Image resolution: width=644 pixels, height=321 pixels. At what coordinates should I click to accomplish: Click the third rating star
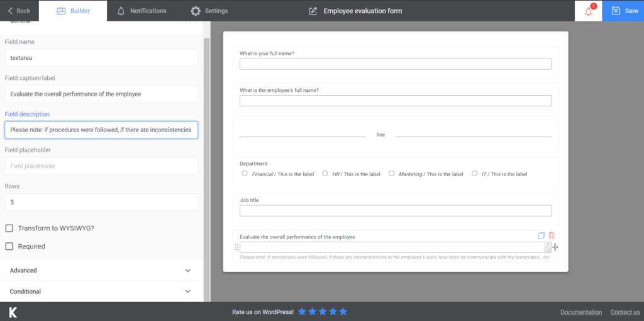coord(323,312)
